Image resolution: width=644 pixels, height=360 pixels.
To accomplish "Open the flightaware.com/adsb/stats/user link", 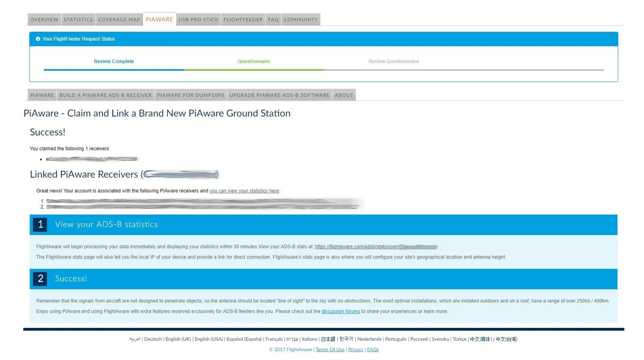I will pos(376,247).
